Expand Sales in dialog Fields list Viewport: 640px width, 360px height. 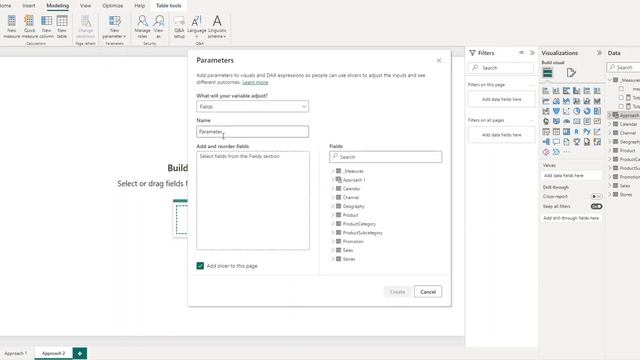(333, 250)
